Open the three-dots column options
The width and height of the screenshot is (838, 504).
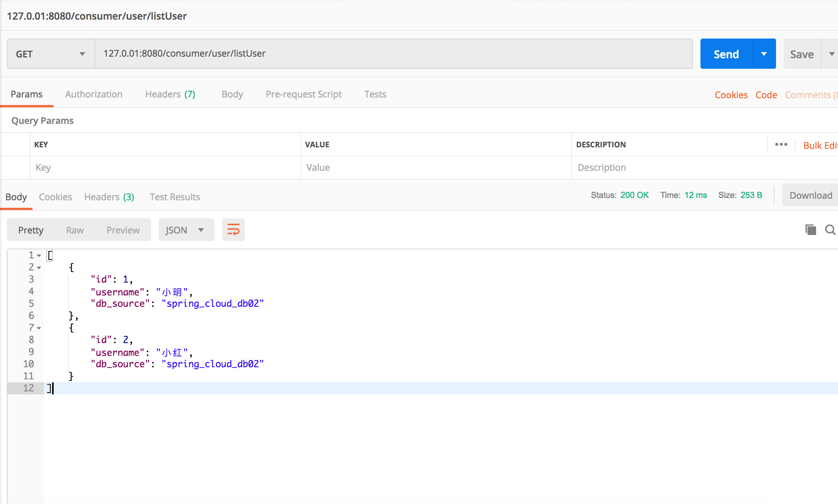point(781,145)
